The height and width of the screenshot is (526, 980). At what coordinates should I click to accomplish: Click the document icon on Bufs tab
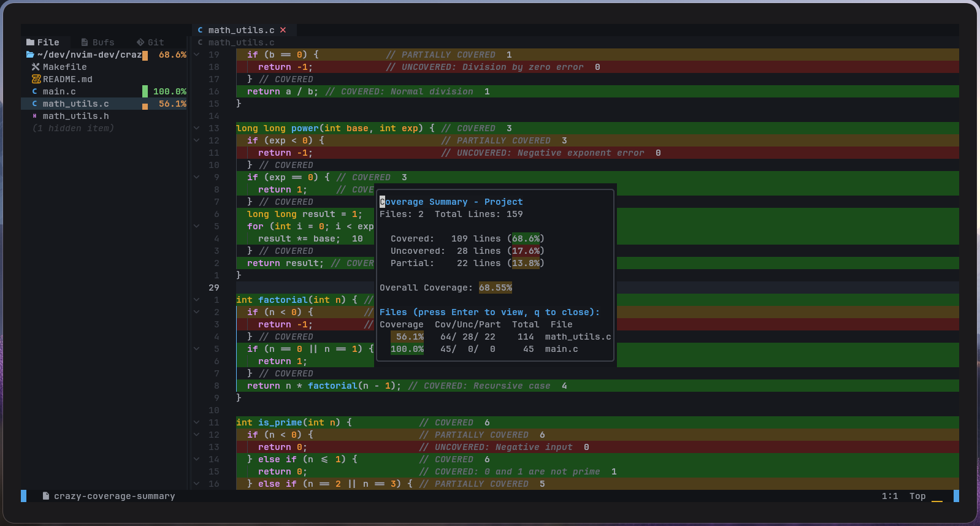pyautogui.click(x=85, y=42)
